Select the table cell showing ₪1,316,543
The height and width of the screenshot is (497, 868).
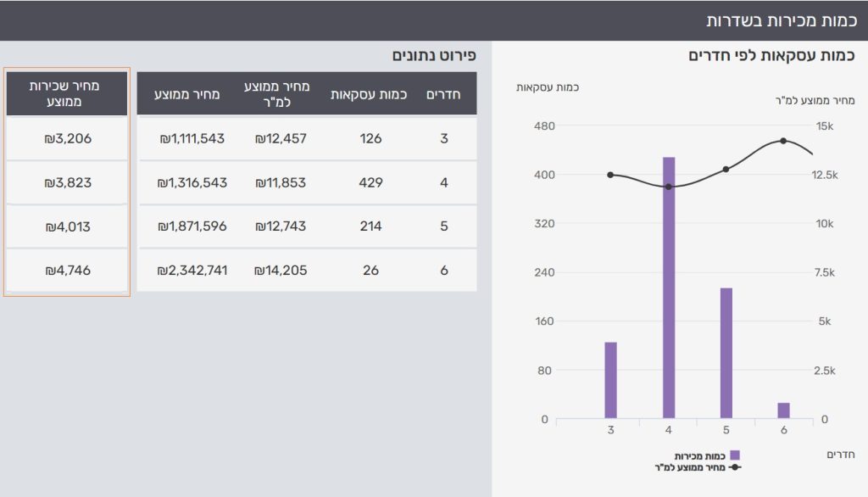(192, 182)
